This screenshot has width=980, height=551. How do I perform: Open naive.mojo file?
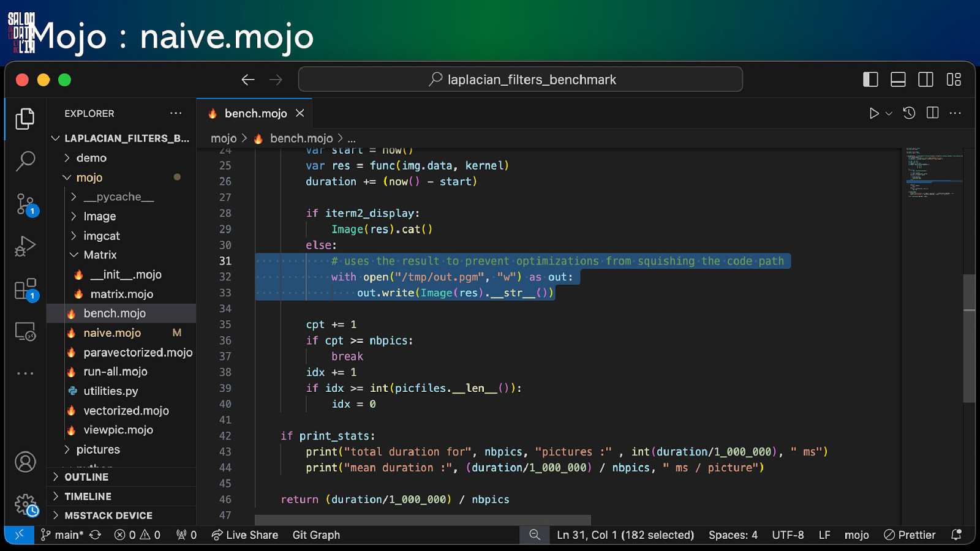[x=121, y=332]
